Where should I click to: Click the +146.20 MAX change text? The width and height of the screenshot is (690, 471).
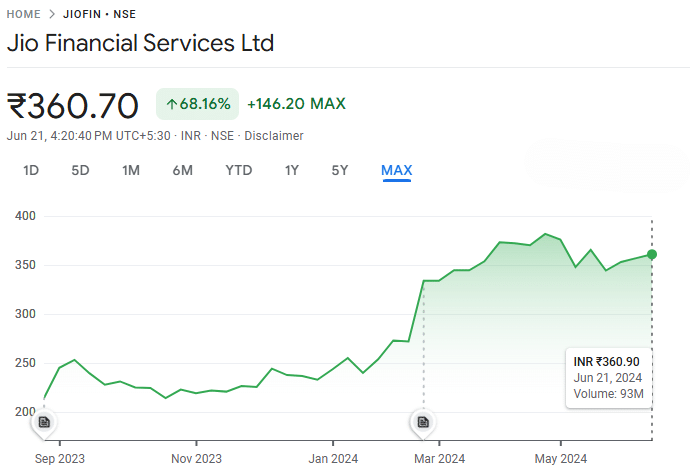coord(297,104)
